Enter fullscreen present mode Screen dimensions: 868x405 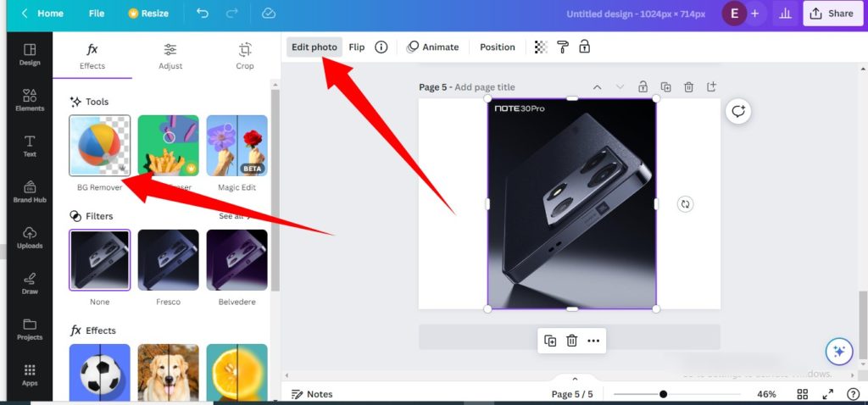[827, 394]
